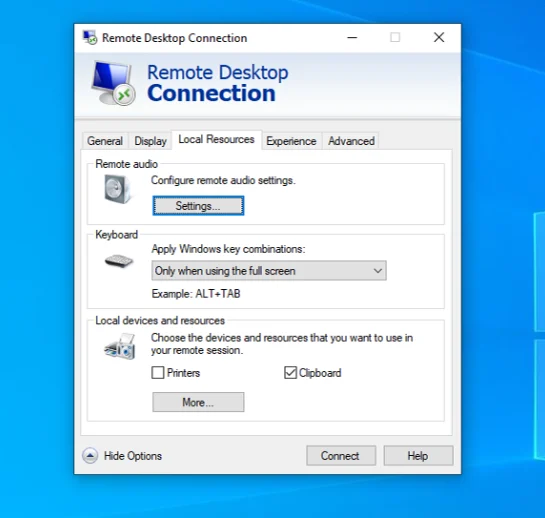Click the Hide Options arrow icon
This screenshot has width=545, height=518.
pos(90,455)
